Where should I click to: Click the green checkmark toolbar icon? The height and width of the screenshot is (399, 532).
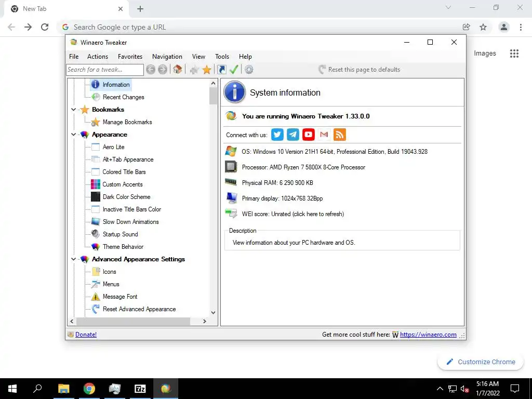pyautogui.click(x=234, y=70)
